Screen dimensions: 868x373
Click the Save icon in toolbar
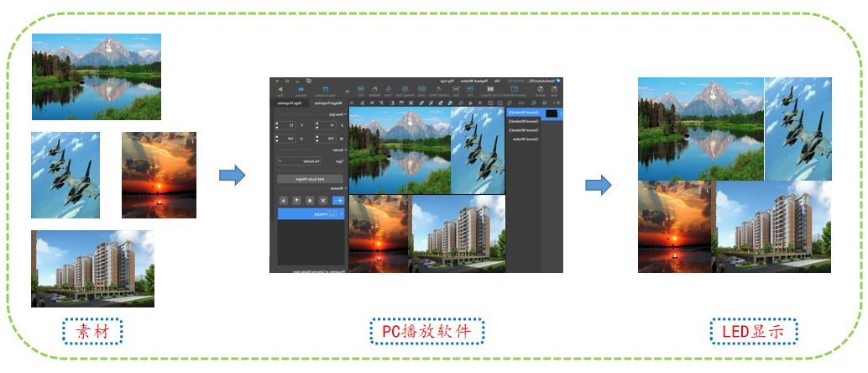point(554,89)
